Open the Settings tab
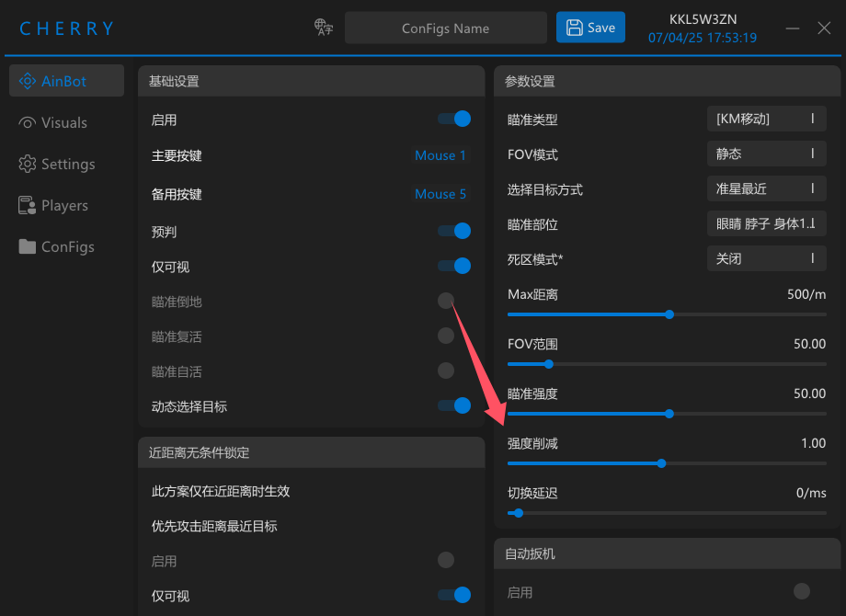The width and height of the screenshot is (846, 616). [x=67, y=164]
